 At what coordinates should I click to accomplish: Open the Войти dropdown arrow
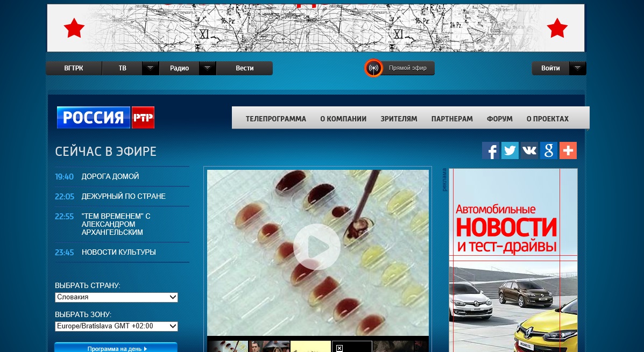click(577, 68)
